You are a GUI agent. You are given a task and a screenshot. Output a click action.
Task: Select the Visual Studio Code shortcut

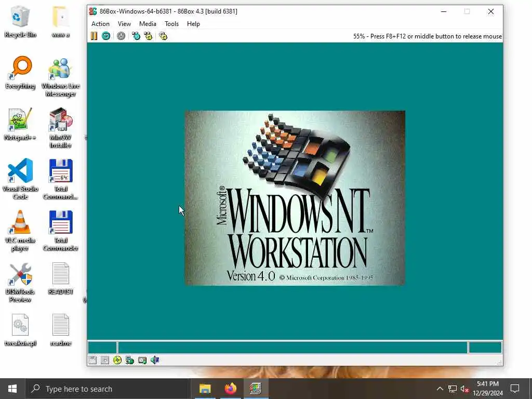point(20,179)
